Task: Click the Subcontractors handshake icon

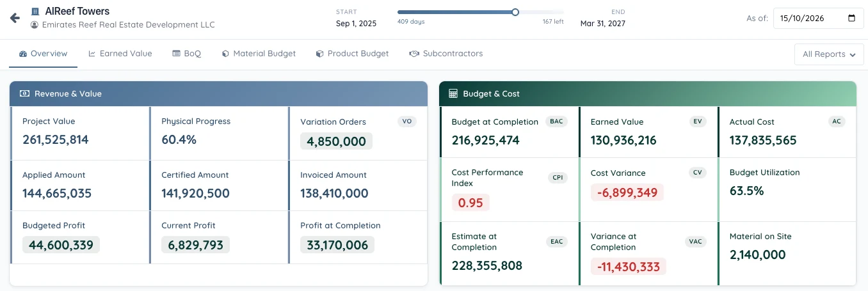Action: (x=414, y=54)
